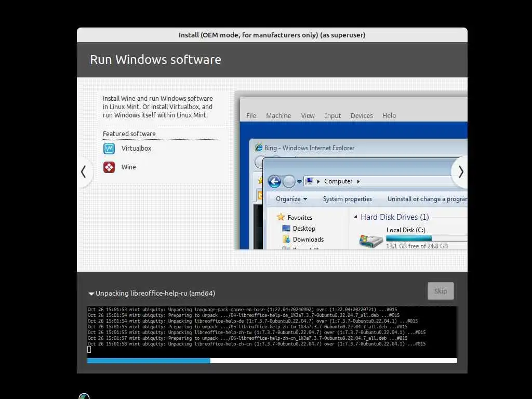Click the arrow after Computer in the breadcrumb

358,181
